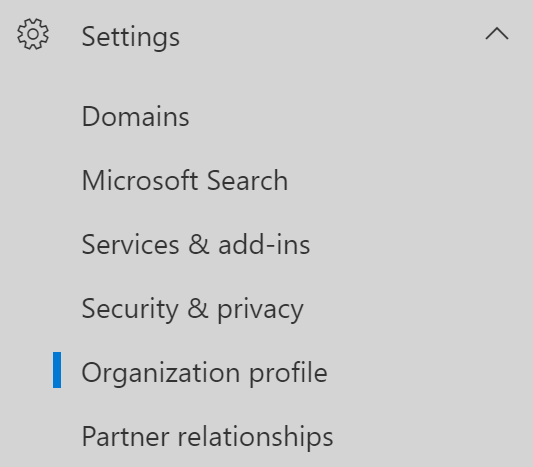
Task: Open the Organization profile page
Action: 204,373
